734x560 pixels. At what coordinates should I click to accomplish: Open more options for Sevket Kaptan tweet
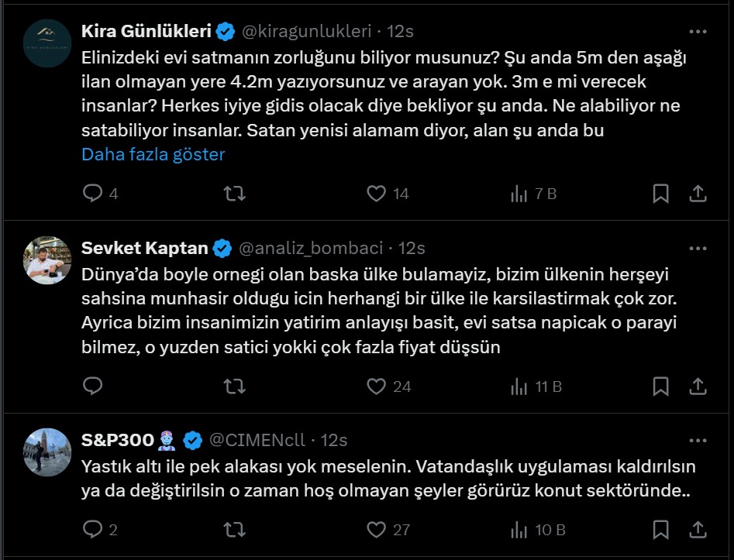coord(698,249)
